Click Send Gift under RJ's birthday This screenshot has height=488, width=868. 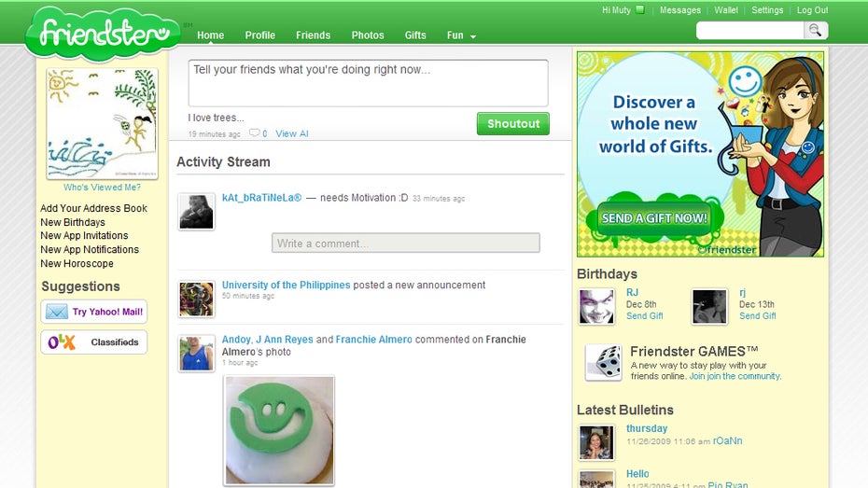pos(644,316)
